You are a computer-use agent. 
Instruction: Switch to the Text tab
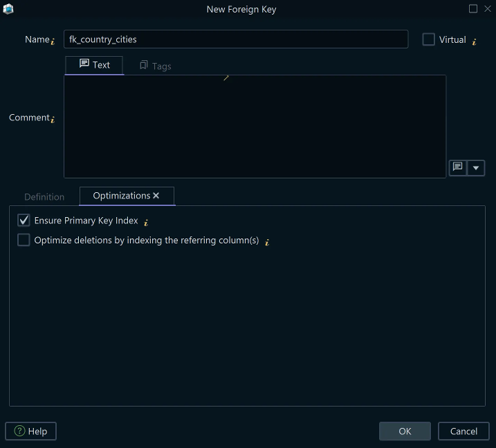(x=94, y=65)
